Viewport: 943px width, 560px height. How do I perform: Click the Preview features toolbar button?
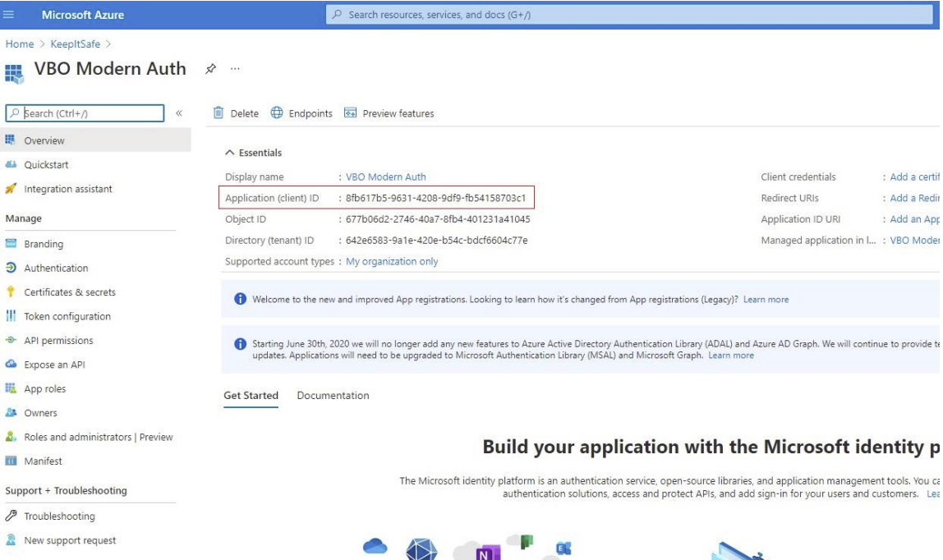(x=389, y=113)
